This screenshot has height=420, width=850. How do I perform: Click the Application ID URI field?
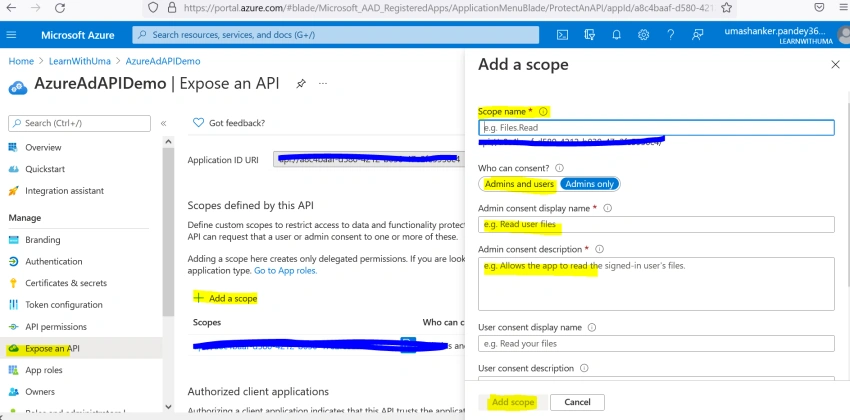tap(369, 160)
